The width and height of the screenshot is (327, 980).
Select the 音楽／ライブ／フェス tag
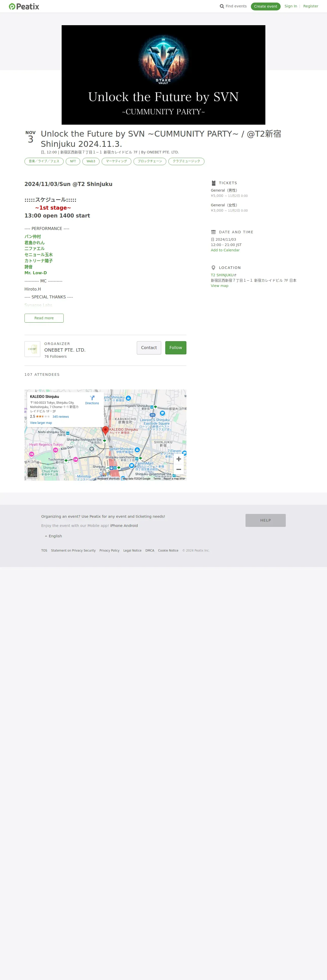pos(44,161)
